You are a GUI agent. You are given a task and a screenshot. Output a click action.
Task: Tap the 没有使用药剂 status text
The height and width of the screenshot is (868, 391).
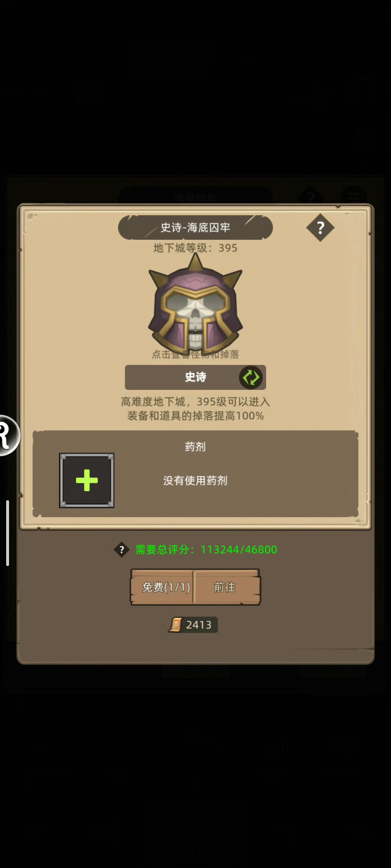point(195,480)
